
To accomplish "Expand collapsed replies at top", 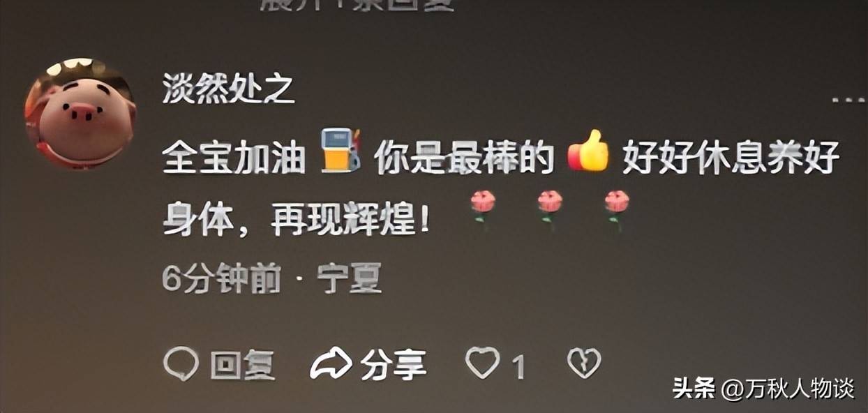I will point(356,4).
